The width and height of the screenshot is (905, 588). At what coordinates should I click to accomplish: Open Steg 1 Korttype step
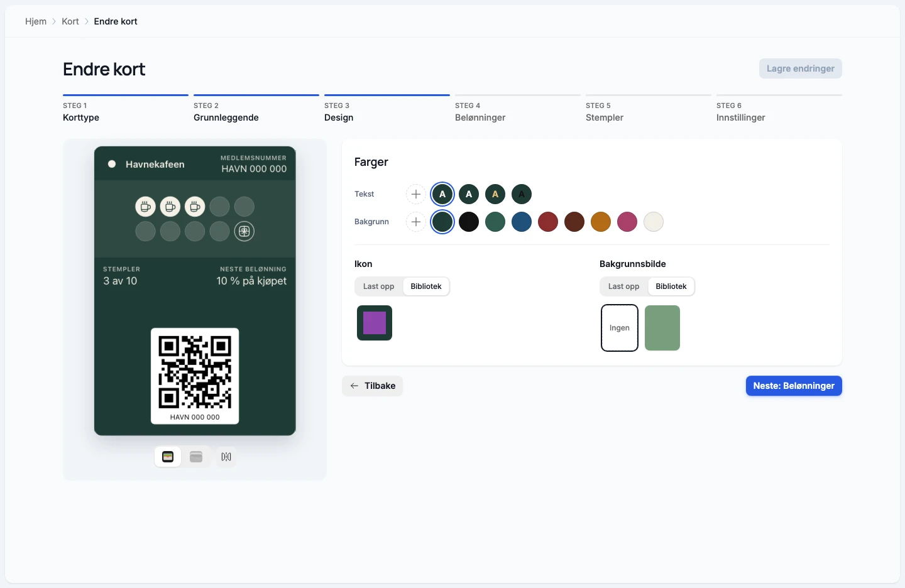[x=126, y=109]
